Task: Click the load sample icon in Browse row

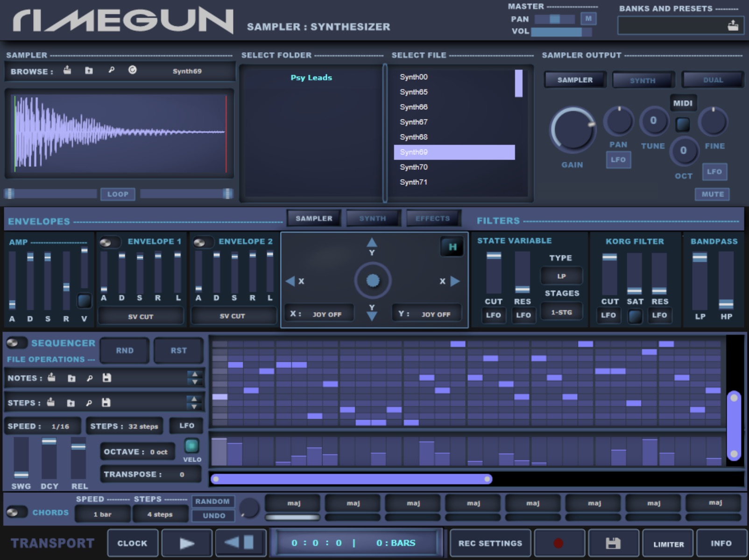Action: [68, 70]
